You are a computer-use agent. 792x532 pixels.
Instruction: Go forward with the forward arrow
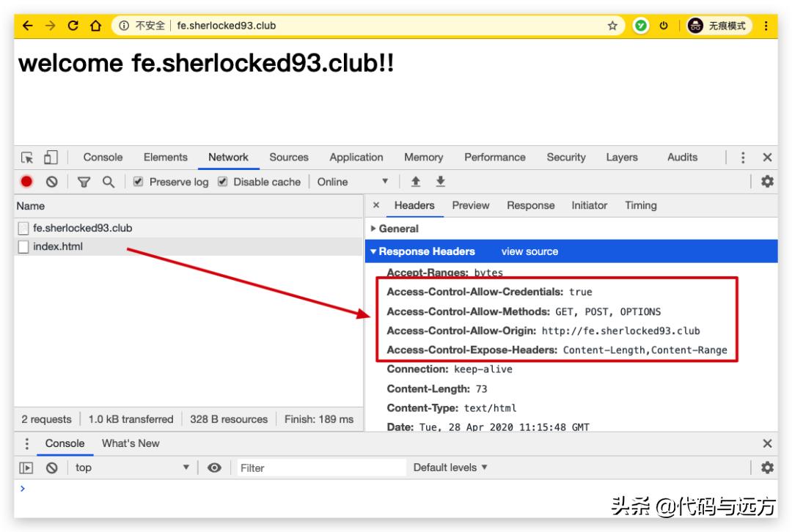50,26
